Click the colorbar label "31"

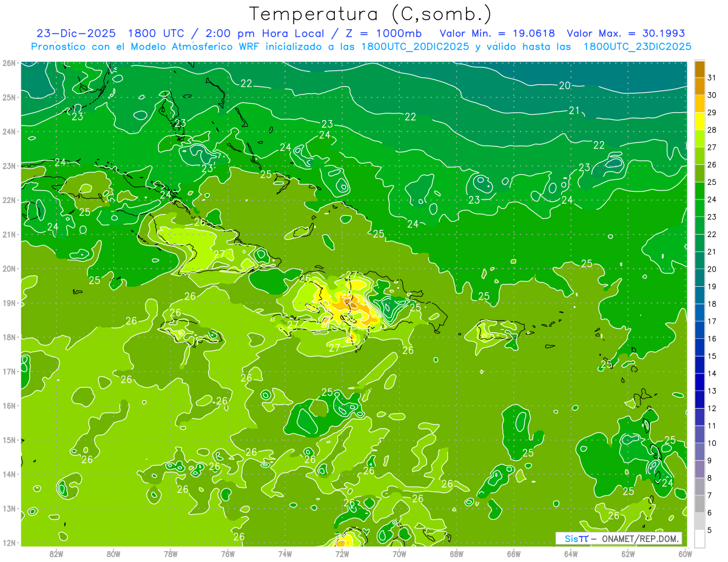(712, 77)
